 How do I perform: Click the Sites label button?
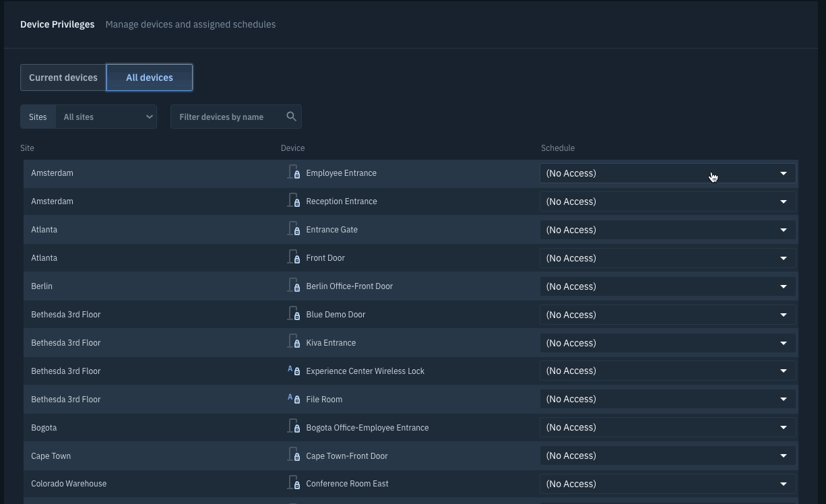tap(38, 117)
